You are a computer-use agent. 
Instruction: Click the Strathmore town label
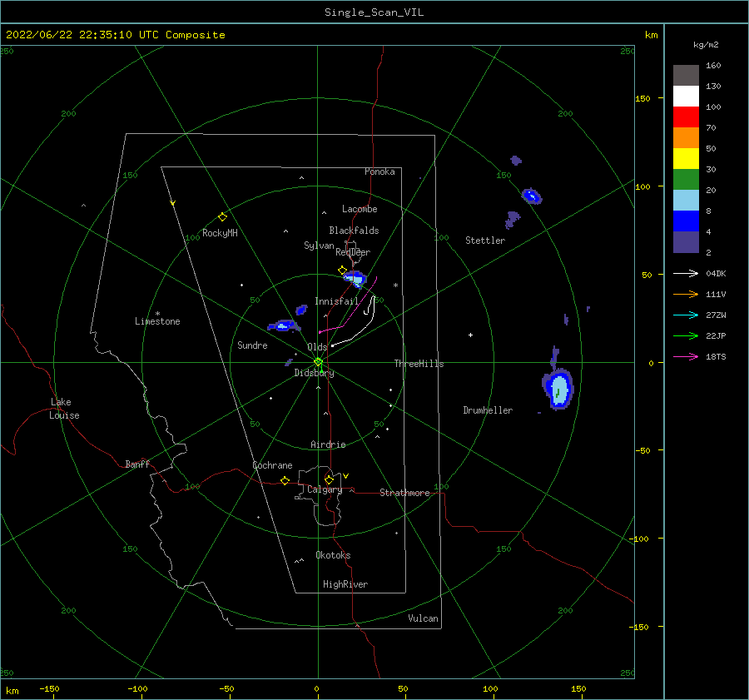point(404,493)
